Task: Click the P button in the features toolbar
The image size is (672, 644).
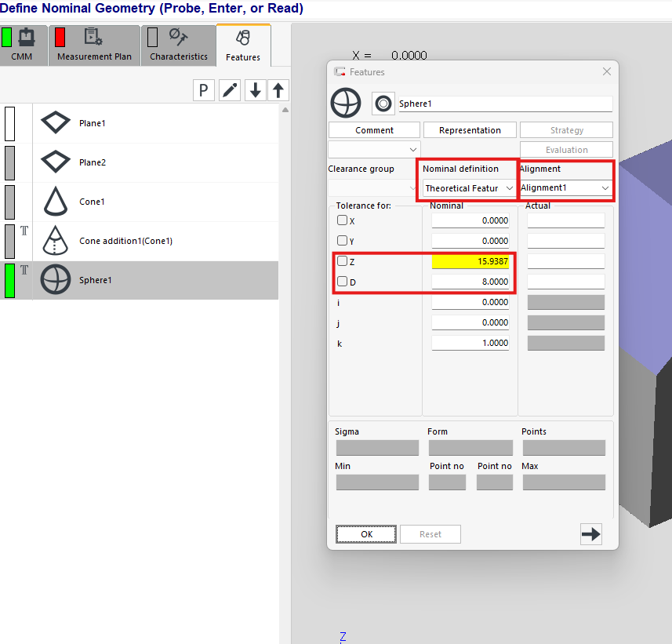Action: click(x=204, y=90)
